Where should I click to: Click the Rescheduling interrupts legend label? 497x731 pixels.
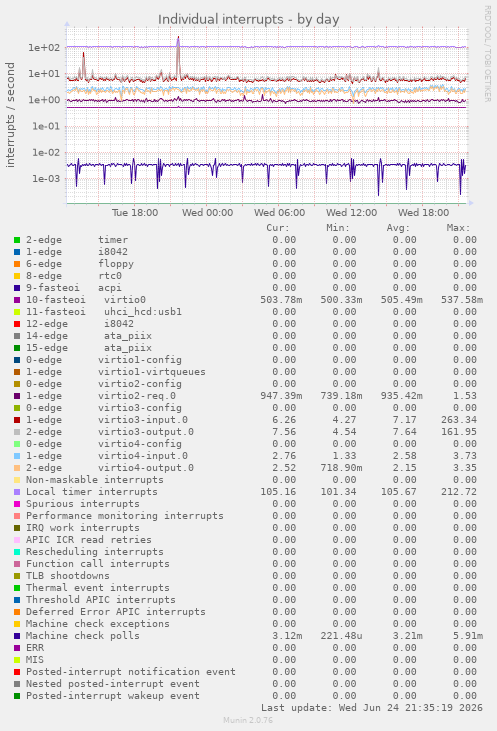point(95,552)
